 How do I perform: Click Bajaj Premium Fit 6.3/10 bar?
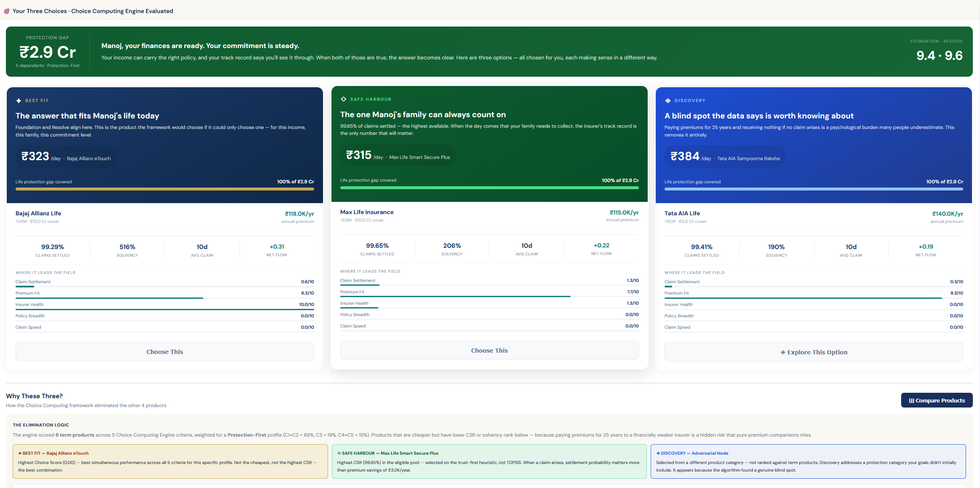pyautogui.click(x=165, y=298)
